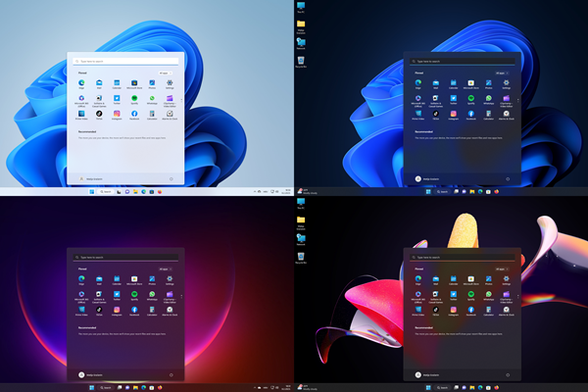Open Mail in the pink abstract wallpaper Start menu
Screen dimensions: 588x392
(x=436, y=278)
